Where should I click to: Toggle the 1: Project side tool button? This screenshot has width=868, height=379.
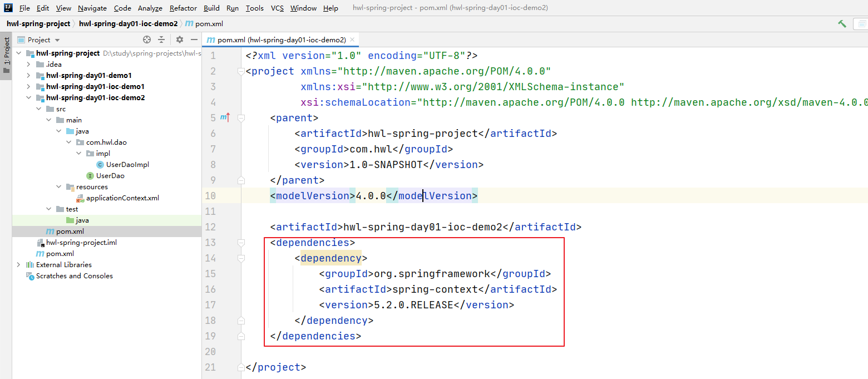tap(6, 56)
